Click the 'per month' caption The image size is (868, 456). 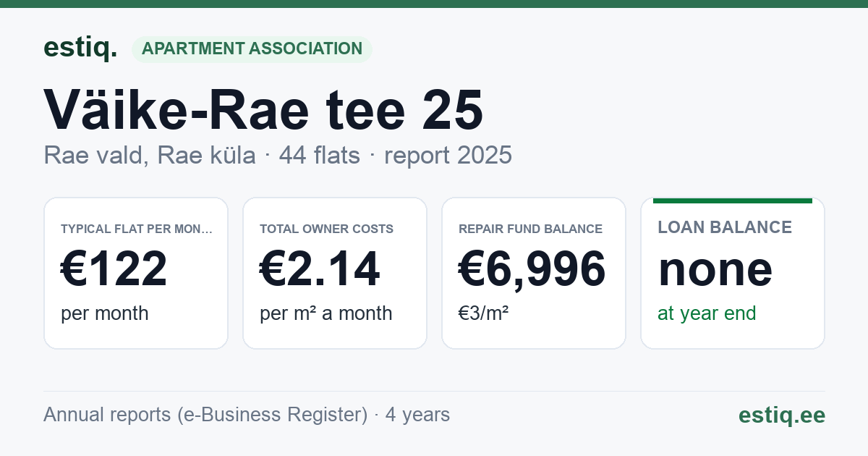[105, 313]
